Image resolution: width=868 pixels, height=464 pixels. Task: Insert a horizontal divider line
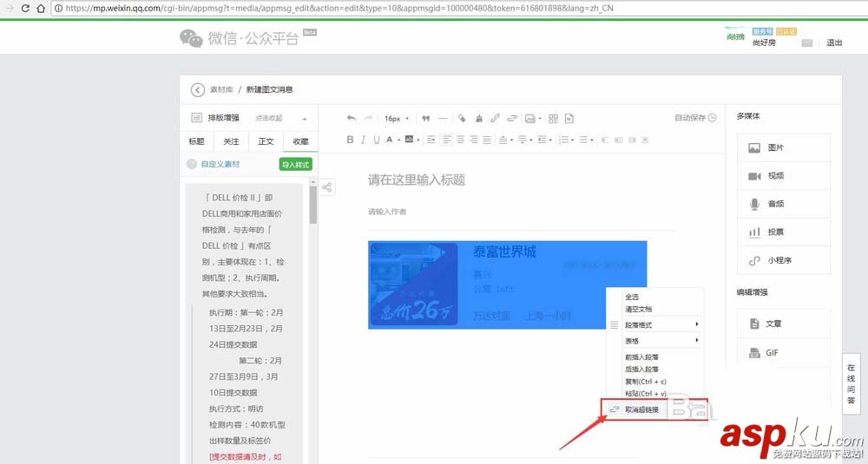(443, 118)
